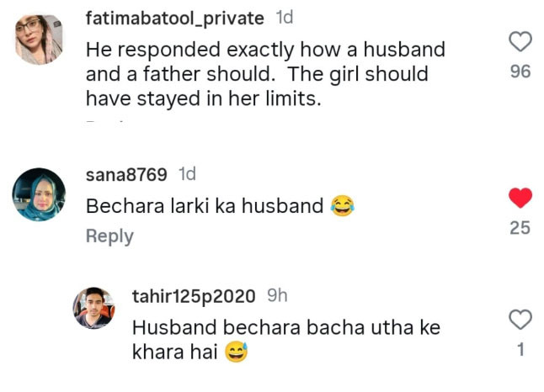
Task: Tap the heart on tahir125p2020's reply
Action: [520, 319]
